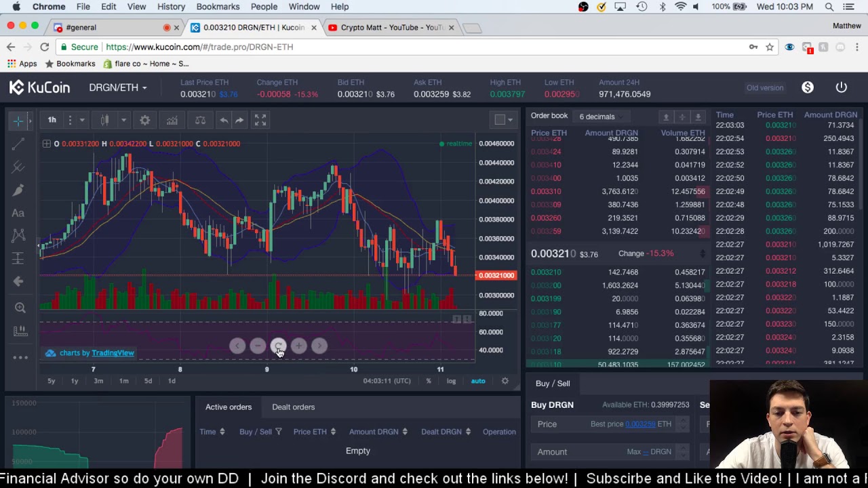This screenshot has width=868, height=488.
Task: Enter chart fullscreen mode
Action: click(260, 120)
